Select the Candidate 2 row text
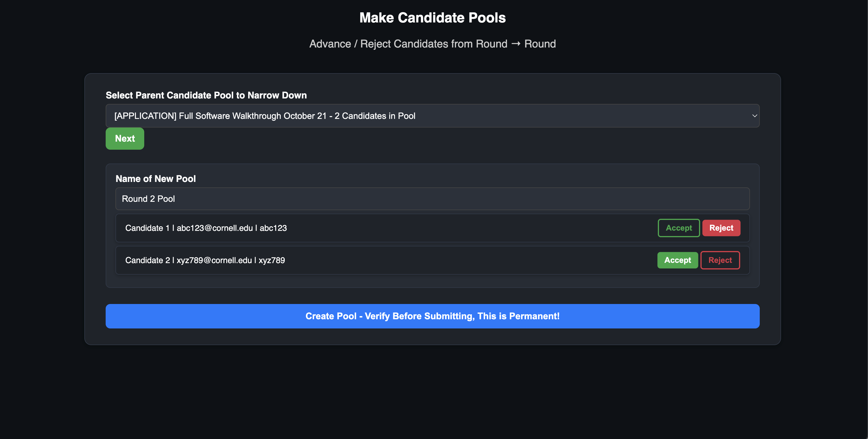868x439 pixels. point(205,260)
